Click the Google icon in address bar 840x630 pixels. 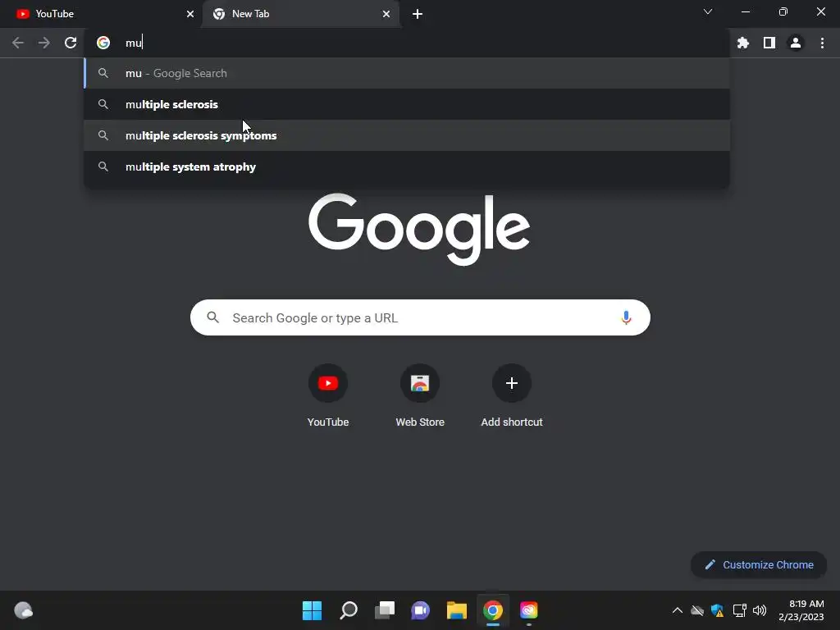103,43
